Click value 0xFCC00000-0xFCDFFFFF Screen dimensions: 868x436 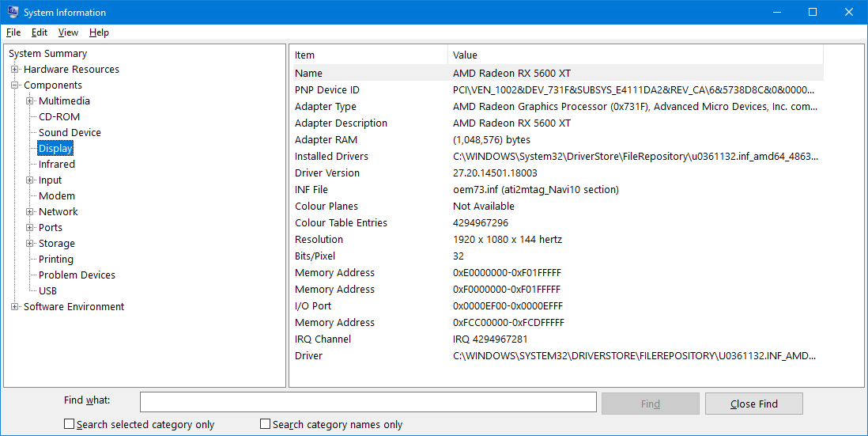point(509,322)
